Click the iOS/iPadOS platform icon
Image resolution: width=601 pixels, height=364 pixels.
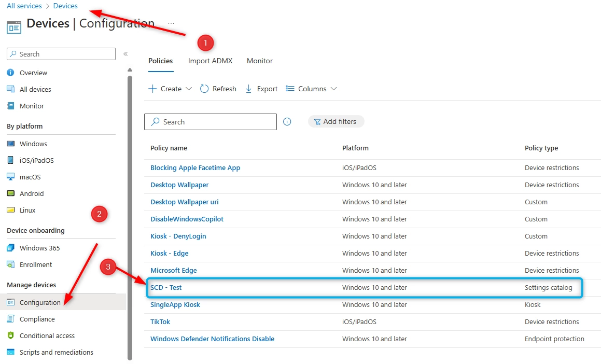pyautogui.click(x=11, y=160)
